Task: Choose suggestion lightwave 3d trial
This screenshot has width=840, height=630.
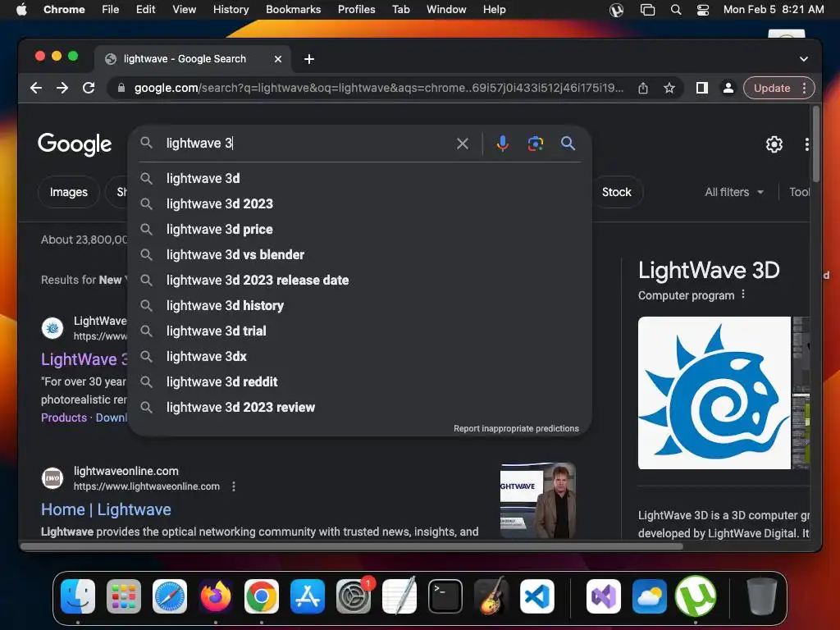Action: click(360, 331)
